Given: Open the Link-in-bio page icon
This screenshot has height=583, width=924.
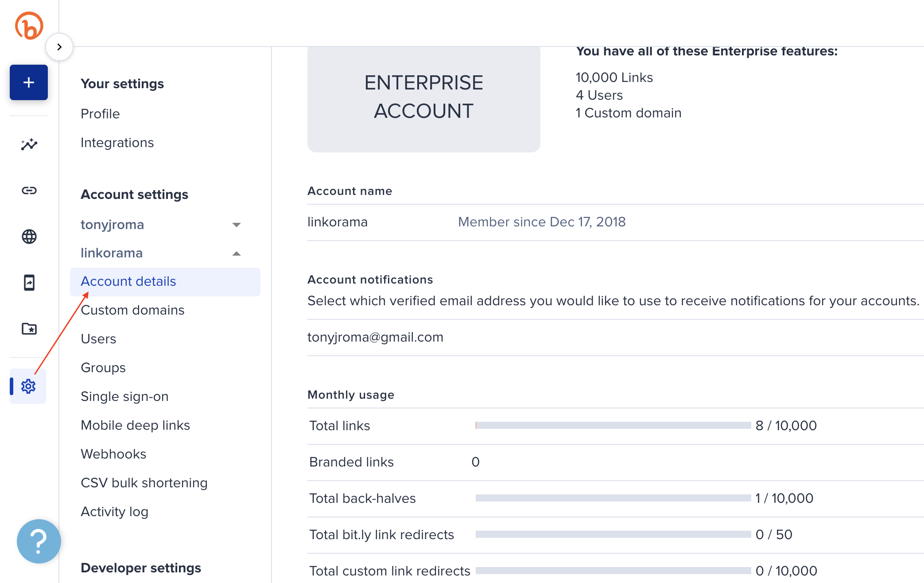Looking at the screenshot, I should pos(29,283).
